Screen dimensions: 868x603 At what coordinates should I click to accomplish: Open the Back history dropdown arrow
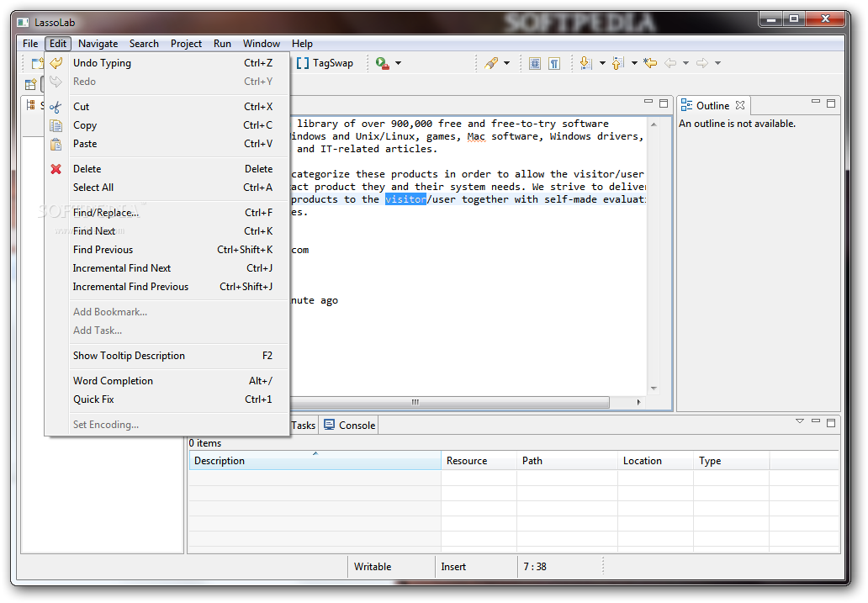point(685,63)
